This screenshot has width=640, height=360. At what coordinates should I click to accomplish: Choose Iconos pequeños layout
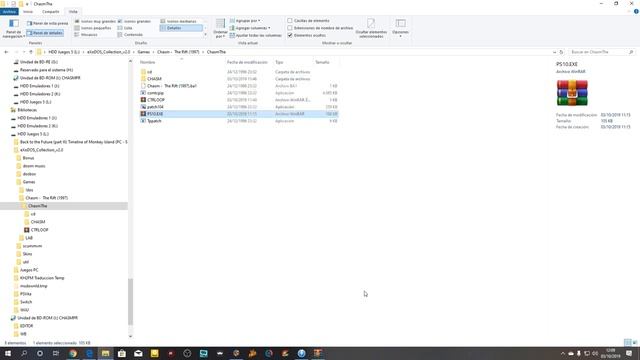point(93,28)
